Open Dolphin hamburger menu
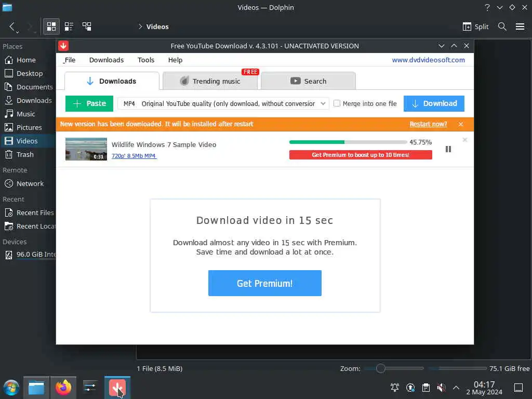 (x=520, y=26)
